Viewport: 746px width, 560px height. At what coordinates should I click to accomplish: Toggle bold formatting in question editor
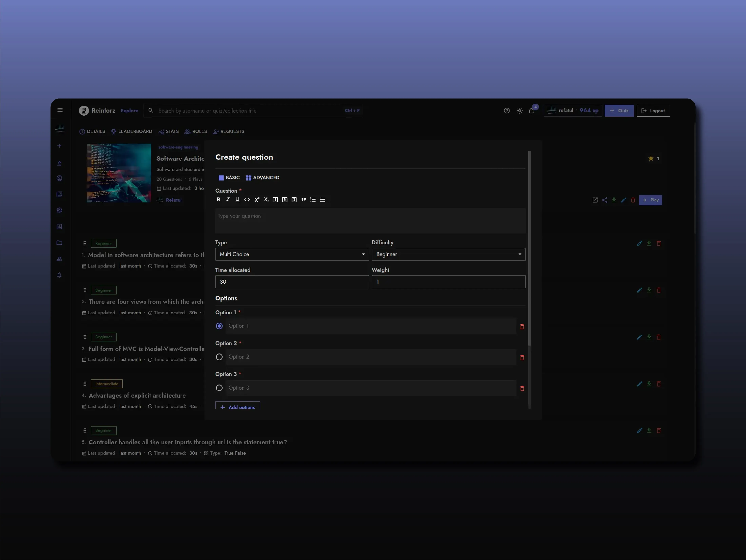(218, 199)
